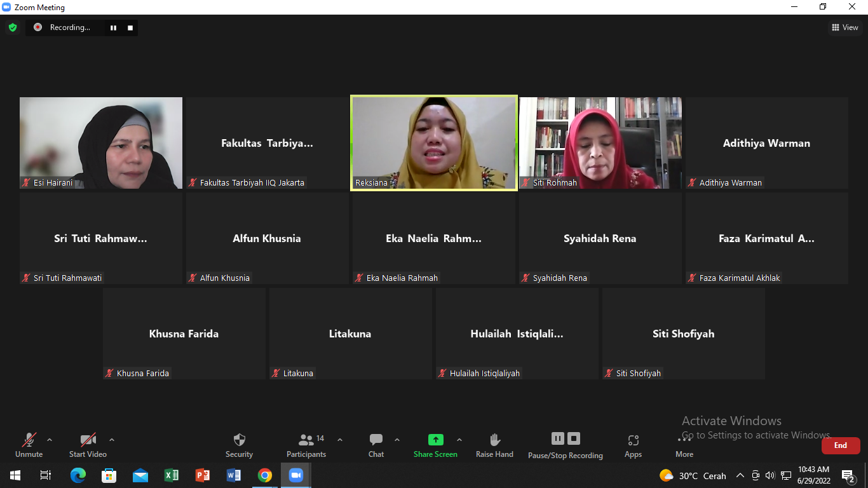Click the muted mic icon beside Syahidah Rena
Image resolution: width=868 pixels, height=488 pixels.
[x=526, y=278]
